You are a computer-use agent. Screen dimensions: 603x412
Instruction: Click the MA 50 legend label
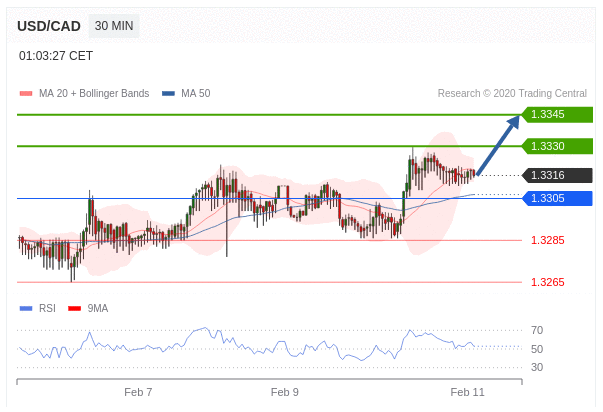tap(196, 93)
